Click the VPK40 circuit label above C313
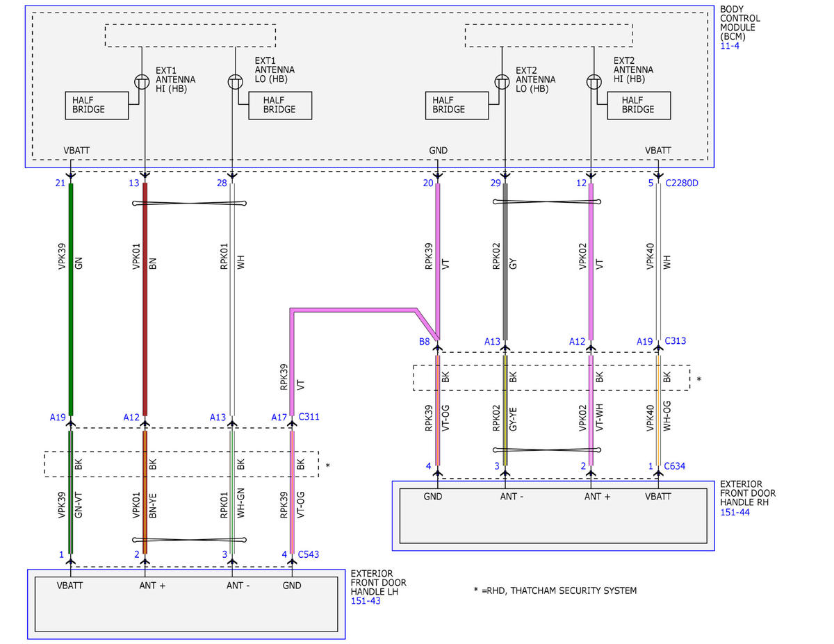Viewport: 834px width, 644px height. click(651, 255)
